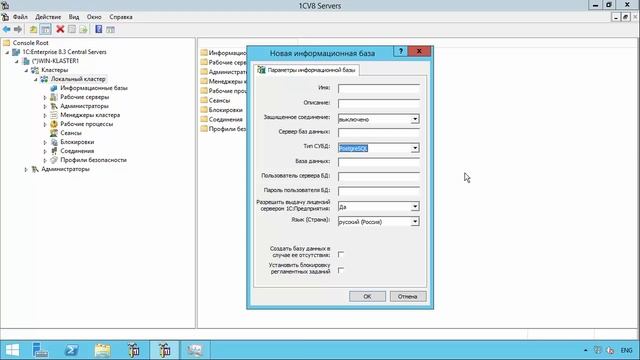Click the Show/Hide action pane icon

(x=110, y=29)
